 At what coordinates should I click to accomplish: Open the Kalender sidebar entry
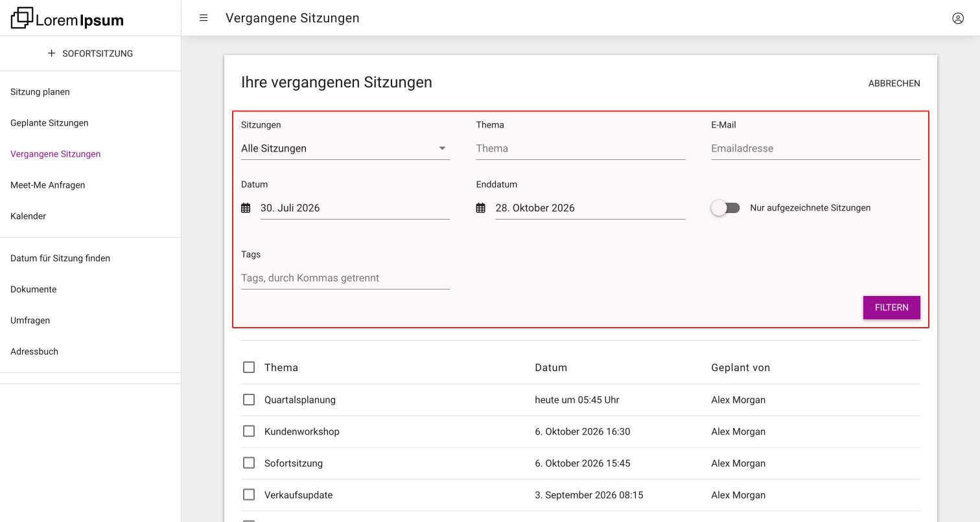(28, 216)
